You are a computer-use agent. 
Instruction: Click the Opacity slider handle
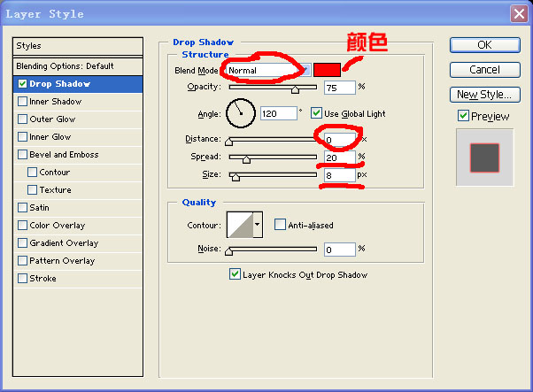(295, 89)
